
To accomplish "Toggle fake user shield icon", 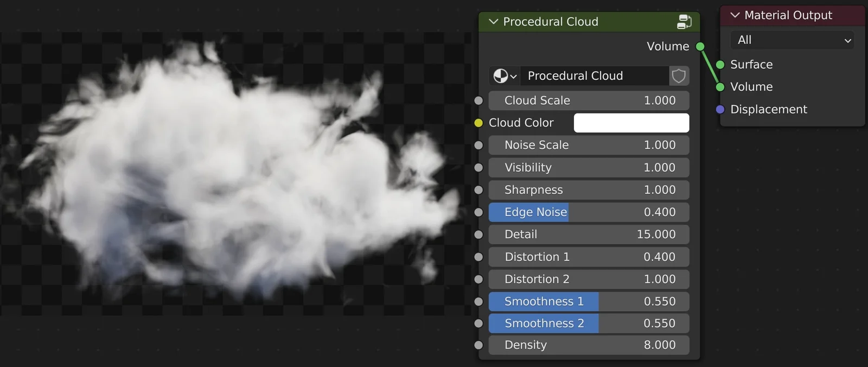I will coord(679,76).
